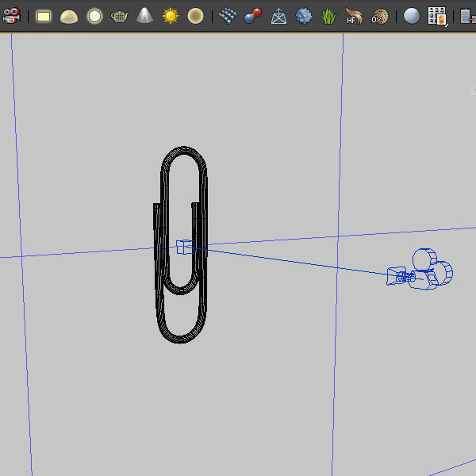Click the red and blue metaball icon
The width and height of the screenshot is (476, 476).
click(253, 16)
